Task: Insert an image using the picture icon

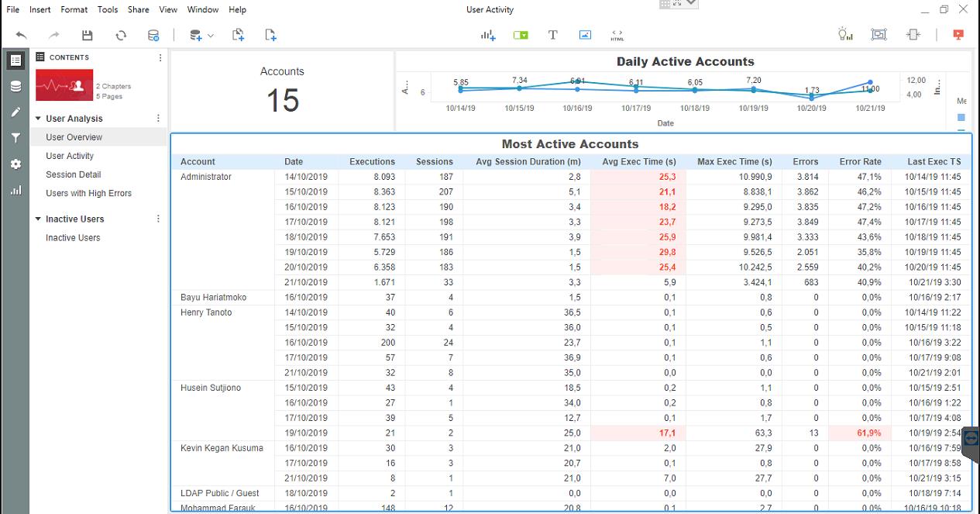Action: click(x=585, y=35)
